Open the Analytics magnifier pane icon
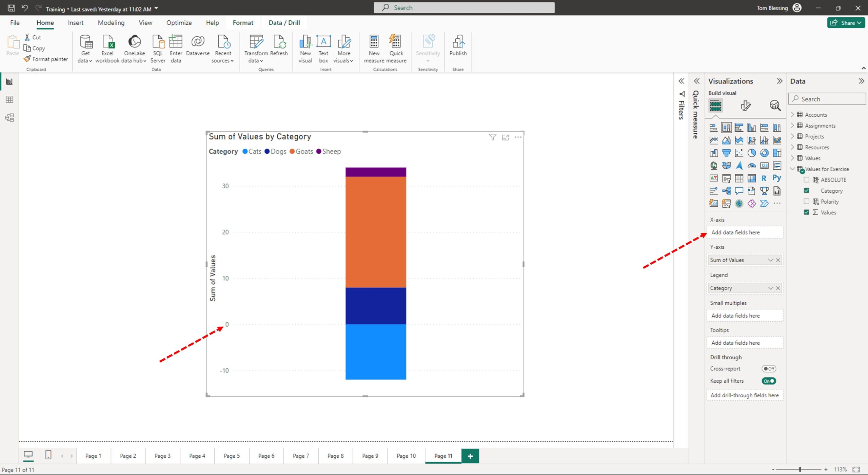Image resolution: width=868 pixels, height=475 pixels. [x=775, y=106]
